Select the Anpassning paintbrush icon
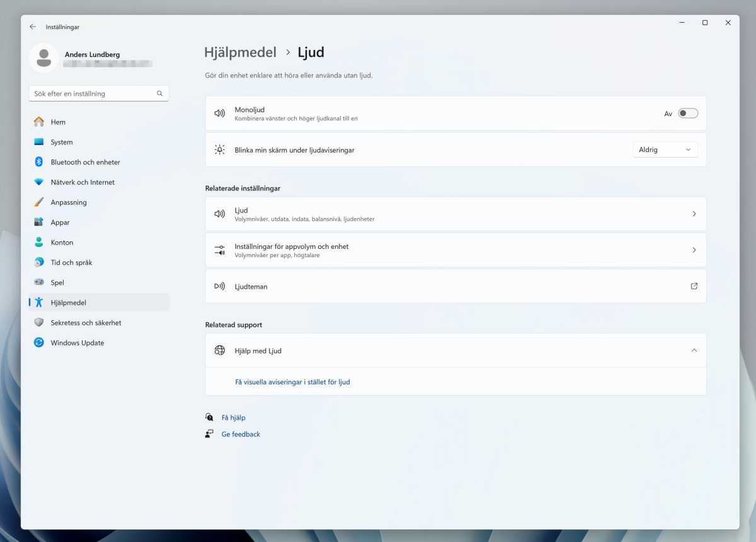The width and height of the screenshot is (756, 542). click(x=39, y=202)
